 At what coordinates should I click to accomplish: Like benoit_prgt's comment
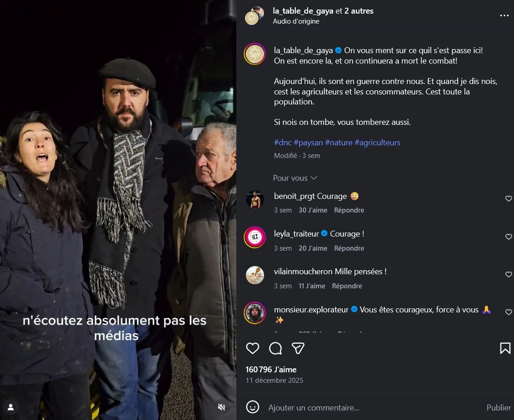(x=509, y=199)
